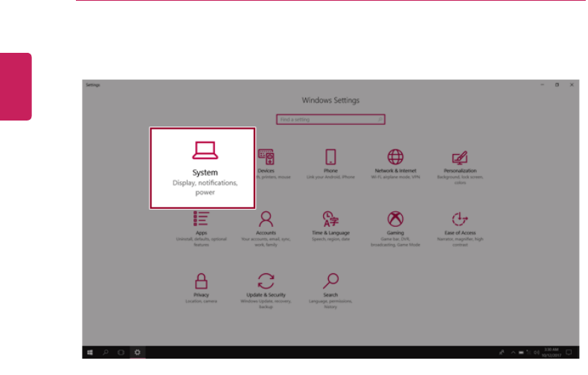588x375 pixels.
Task: Minimize the Settings window
Action: tap(543, 85)
